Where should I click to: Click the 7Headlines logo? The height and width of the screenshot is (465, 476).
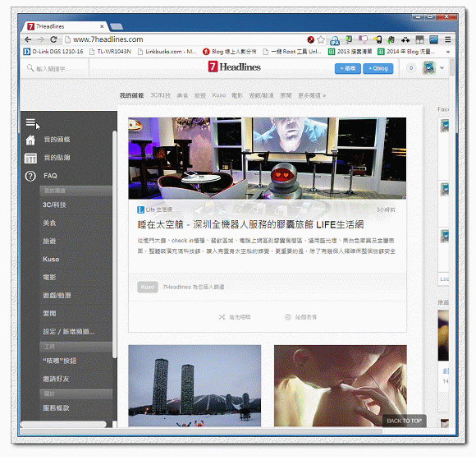[235, 67]
